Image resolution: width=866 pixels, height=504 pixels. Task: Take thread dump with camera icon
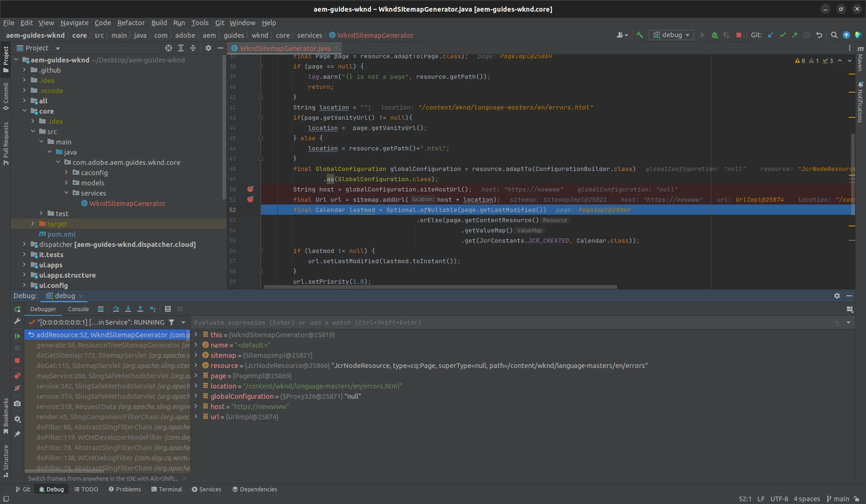tap(17, 403)
